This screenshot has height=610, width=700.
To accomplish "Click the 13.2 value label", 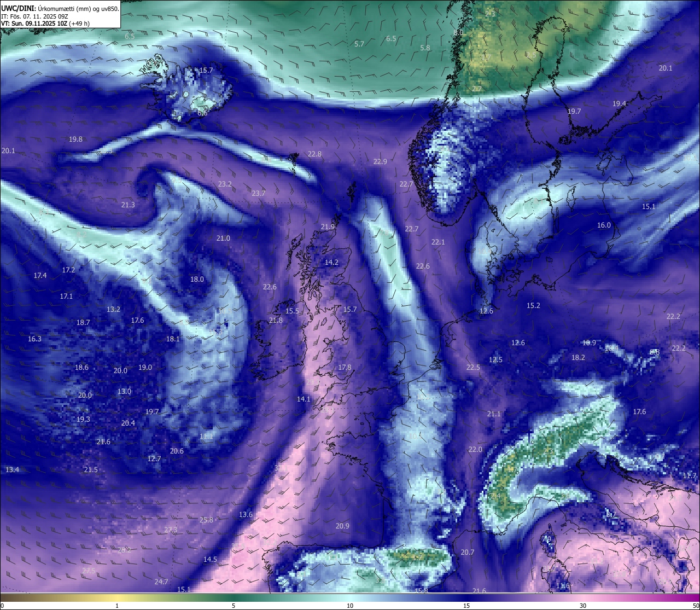I will click(x=113, y=310).
